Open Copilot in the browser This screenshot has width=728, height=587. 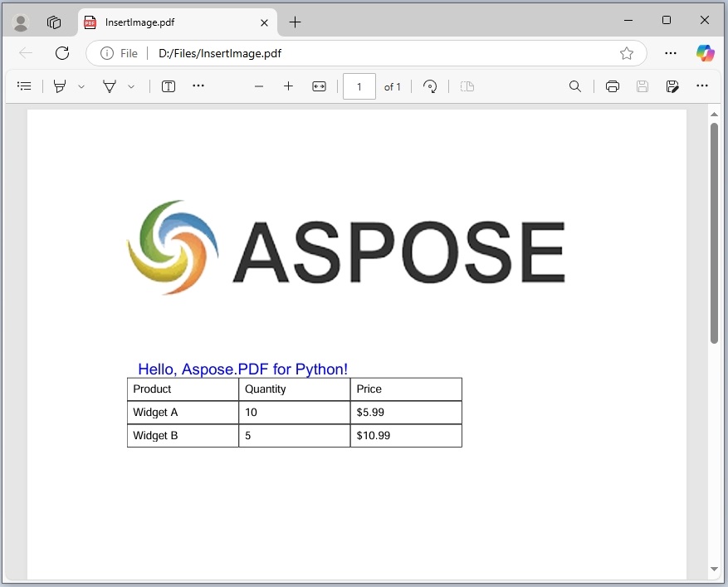[705, 52]
